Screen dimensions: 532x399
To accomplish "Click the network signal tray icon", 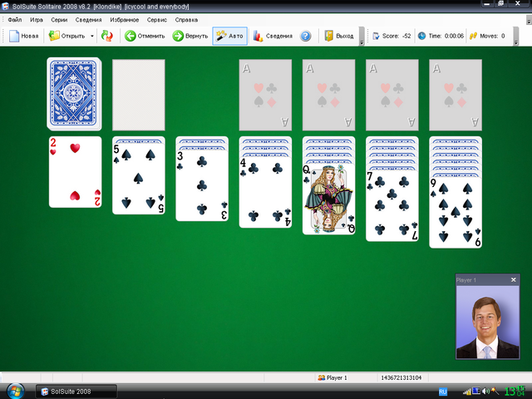I will (x=467, y=392).
